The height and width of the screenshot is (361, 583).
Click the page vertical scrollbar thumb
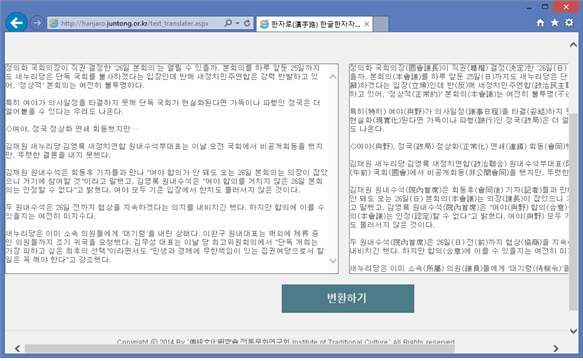click(573, 212)
